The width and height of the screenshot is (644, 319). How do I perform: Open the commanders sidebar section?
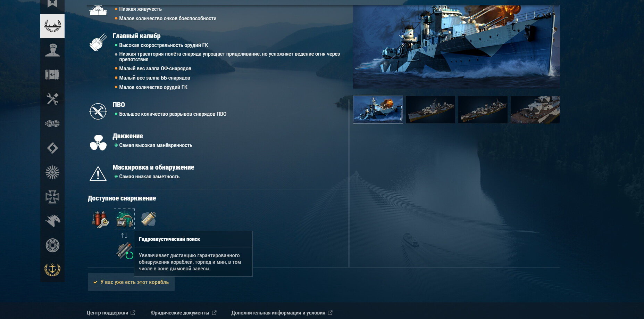tap(52, 50)
